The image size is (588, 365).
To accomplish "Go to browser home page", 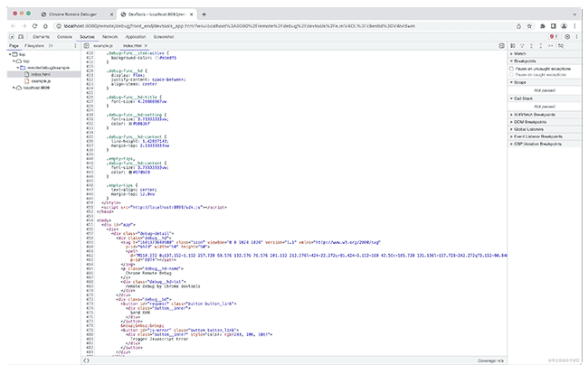I will [x=45, y=26].
